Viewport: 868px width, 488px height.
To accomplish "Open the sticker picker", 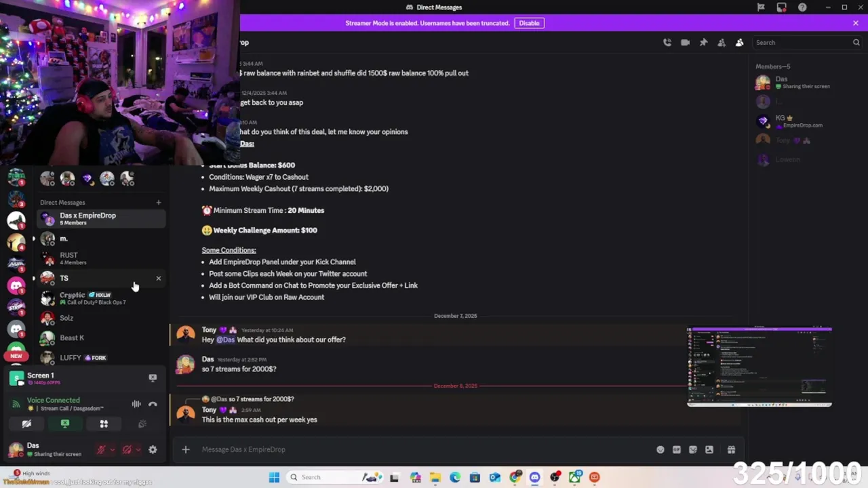I will click(x=693, y=449).
